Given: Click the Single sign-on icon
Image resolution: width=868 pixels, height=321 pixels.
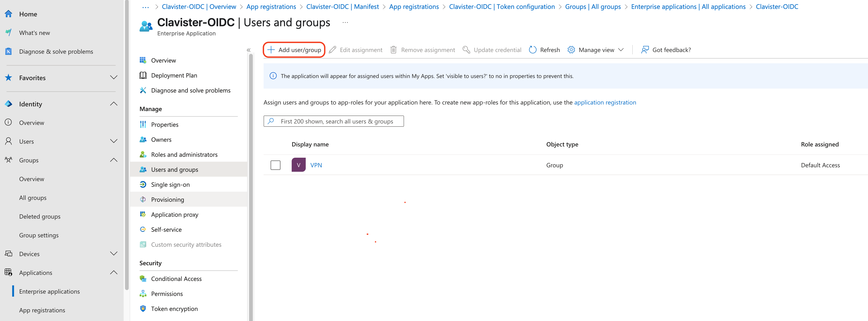Looking at the screenshot, I should coord(143,184).
